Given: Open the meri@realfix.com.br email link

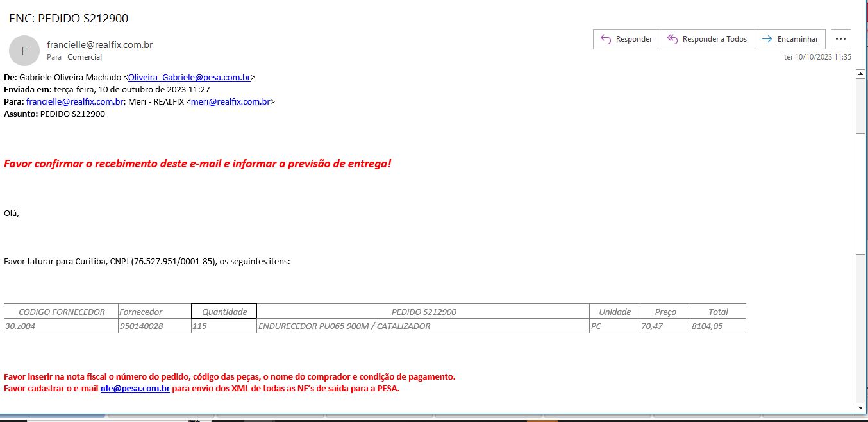Looking at the screenshot, I should [230, 101].
